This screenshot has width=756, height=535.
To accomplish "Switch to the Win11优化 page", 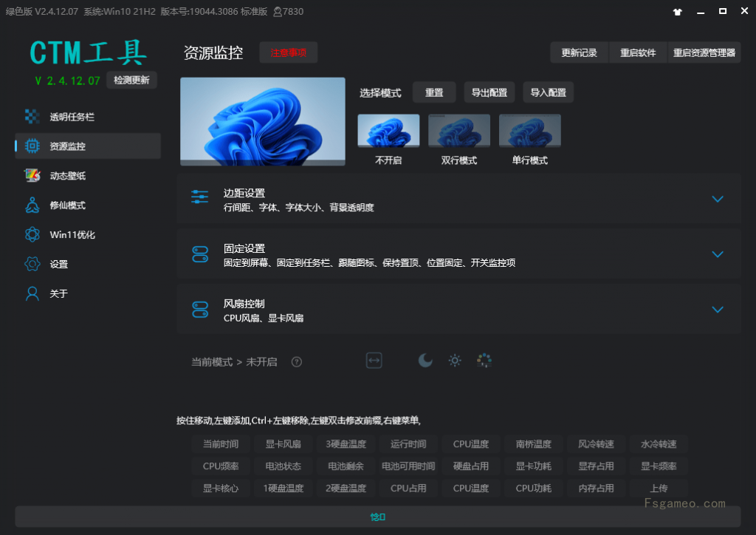I will click(88, 234).
